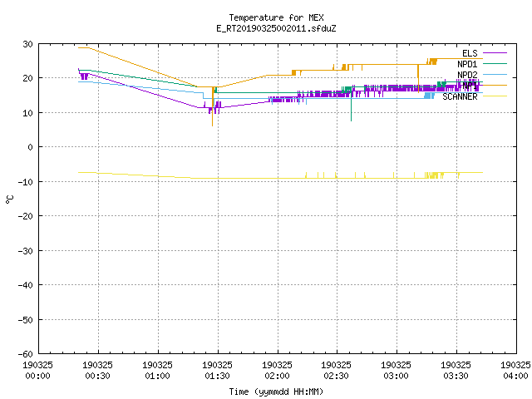Click the y-axis label -20

click(26, 216)
